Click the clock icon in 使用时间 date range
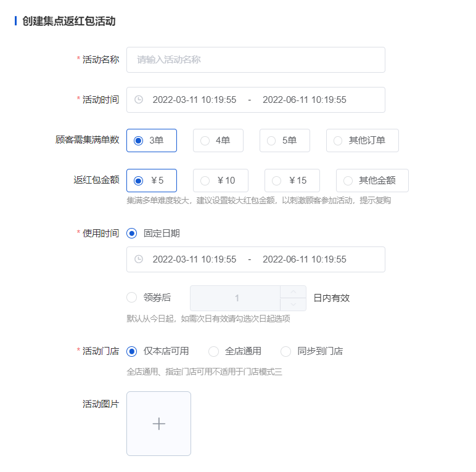 [139, 259]
